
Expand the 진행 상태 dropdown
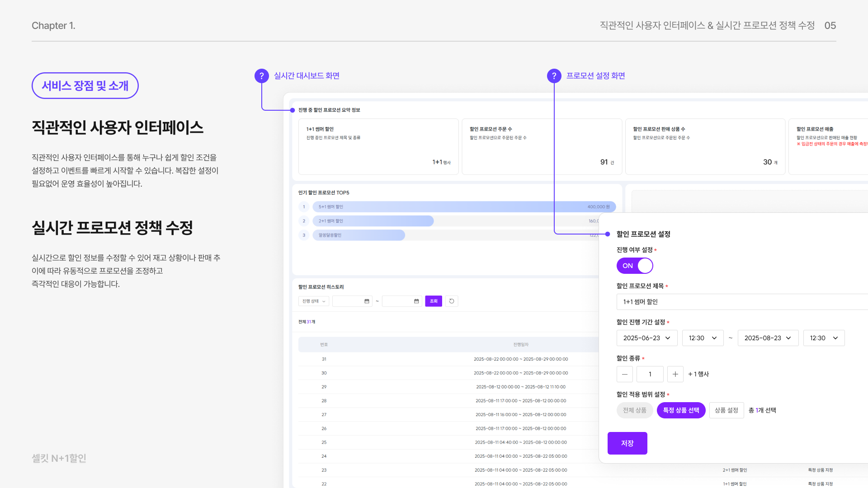tap(314, 301)
